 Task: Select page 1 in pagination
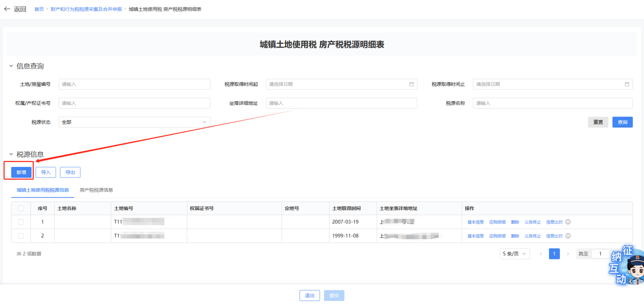(554, 254)
